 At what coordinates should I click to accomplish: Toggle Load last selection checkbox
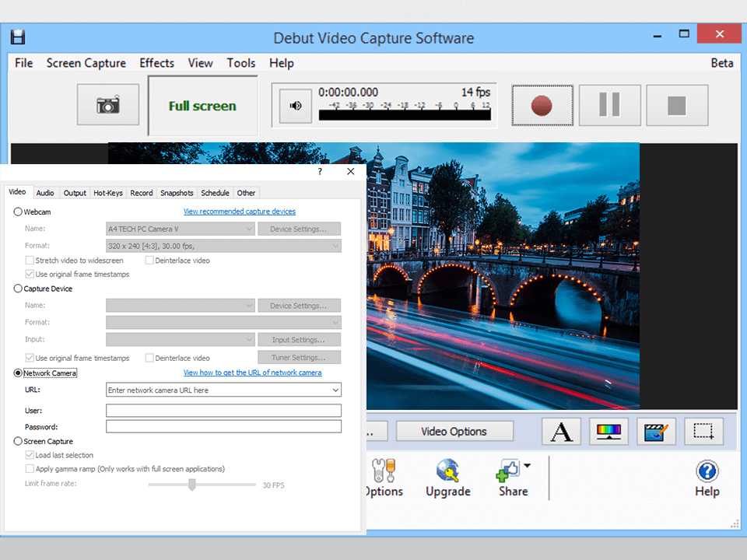(x=30, y=455)
